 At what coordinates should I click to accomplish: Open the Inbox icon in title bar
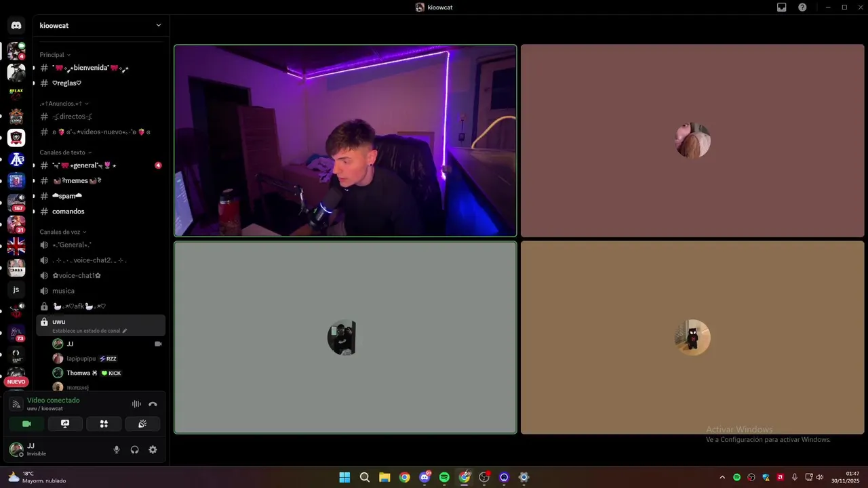782,7
